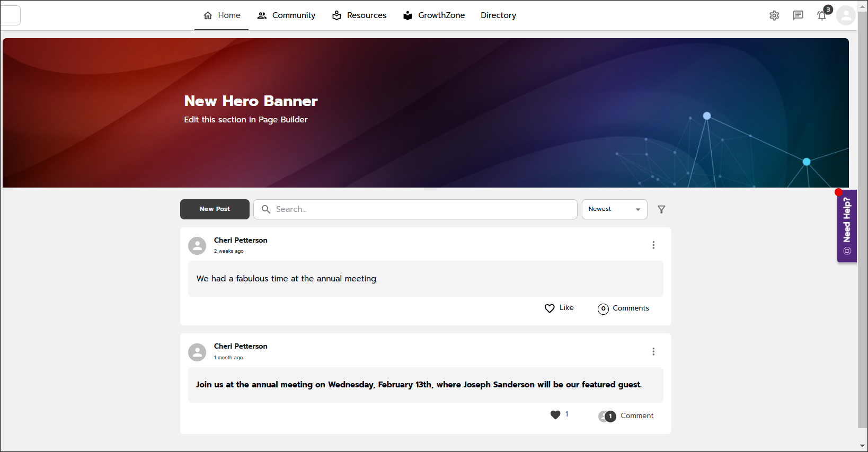Open the Community navigation menu
868x452 pixels.
tap(286, 15)
